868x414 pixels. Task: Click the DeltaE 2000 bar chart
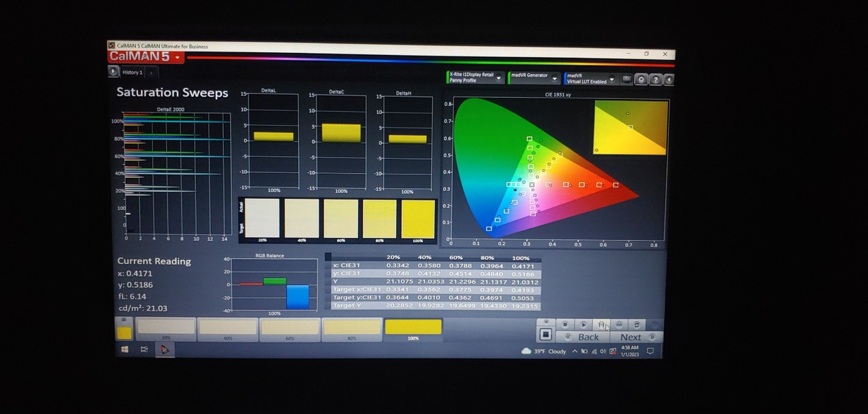(x=174, y=173)
